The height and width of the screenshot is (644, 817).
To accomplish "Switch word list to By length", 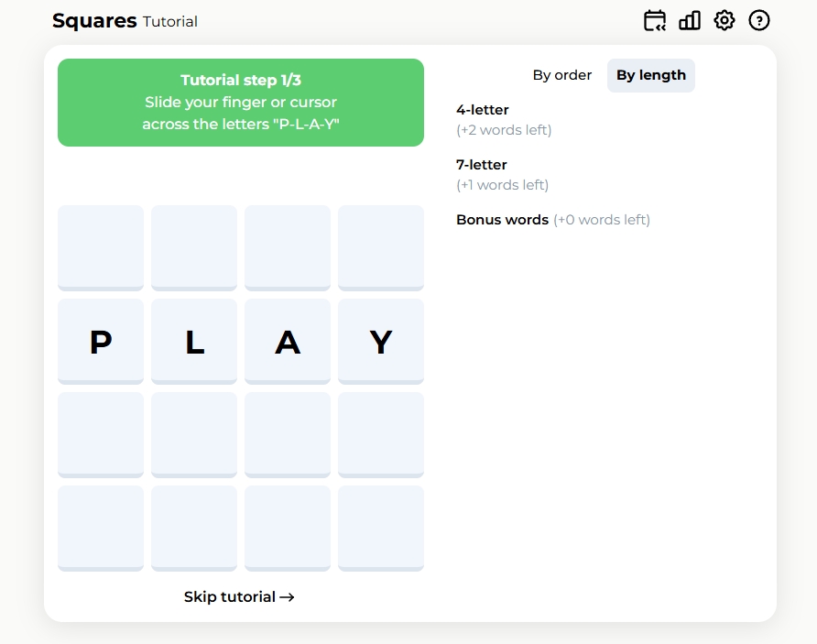I will pos(651,75).
